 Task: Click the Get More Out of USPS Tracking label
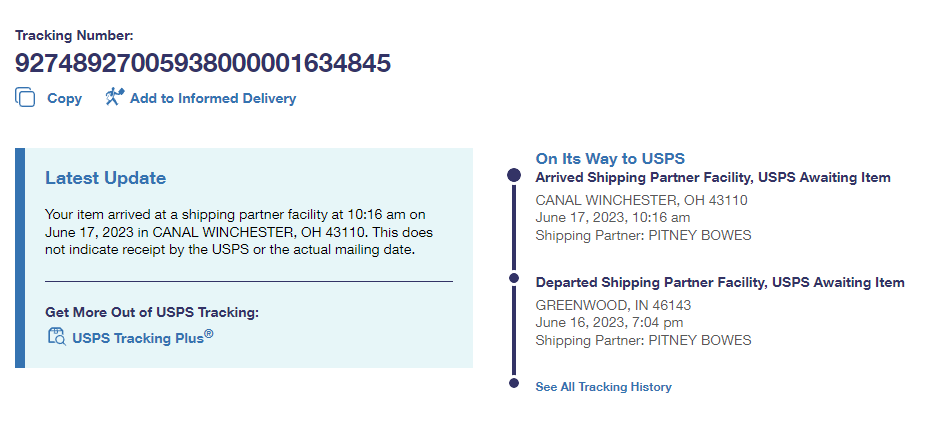tap(152, 312)
